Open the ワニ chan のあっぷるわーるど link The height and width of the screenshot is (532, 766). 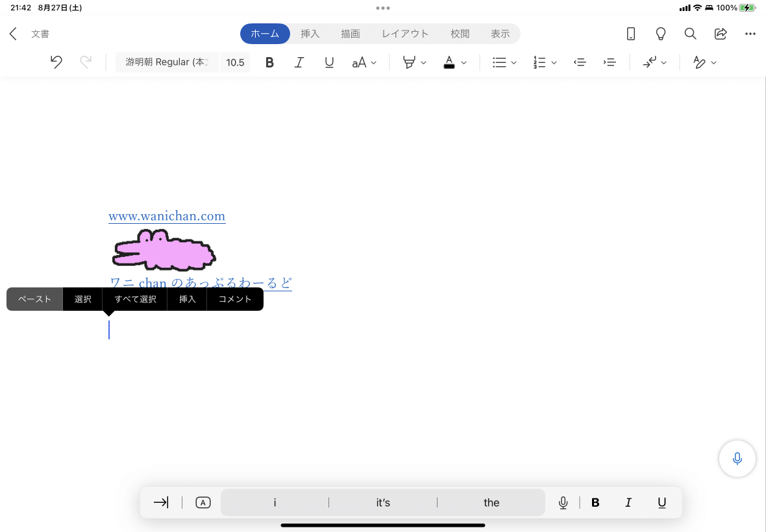tap(201, 283)
